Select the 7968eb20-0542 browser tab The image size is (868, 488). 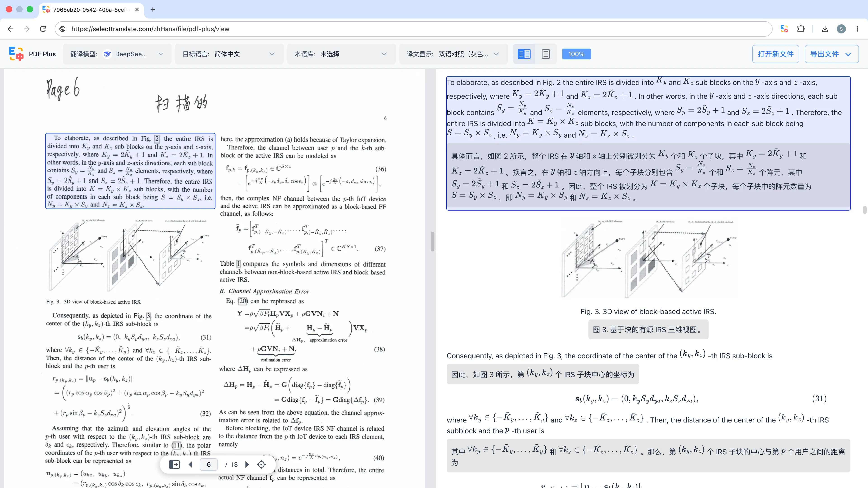(x=91, y=9)
